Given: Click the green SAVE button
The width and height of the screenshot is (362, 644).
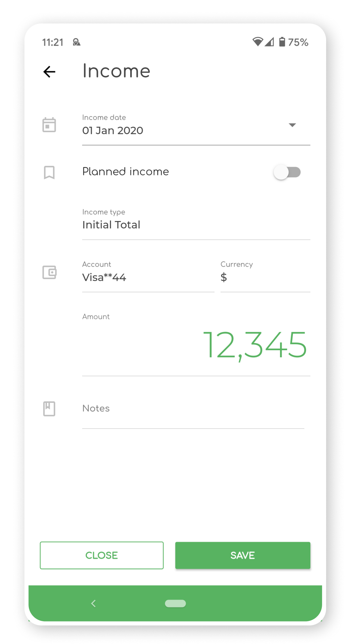Looking at the screenshot, I should (x=243, y=555).
